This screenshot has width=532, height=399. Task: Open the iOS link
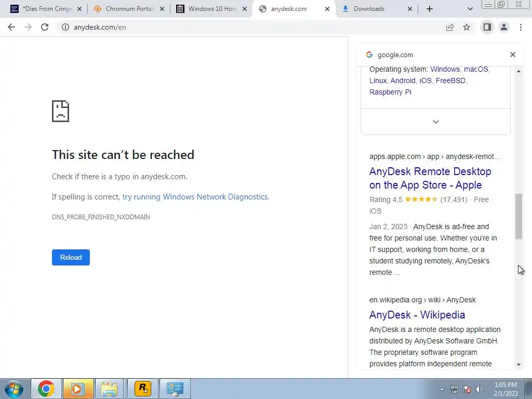click(x=425, y=81)
